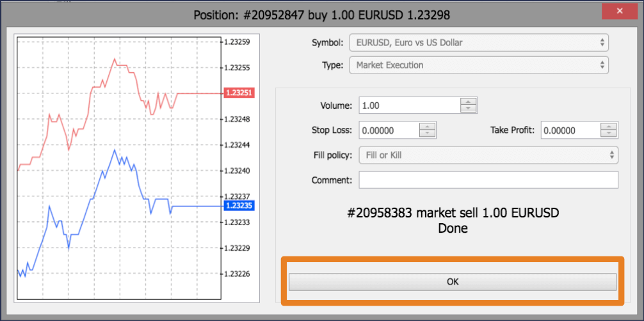Increase Volume with the up arrow

(469, 102)
